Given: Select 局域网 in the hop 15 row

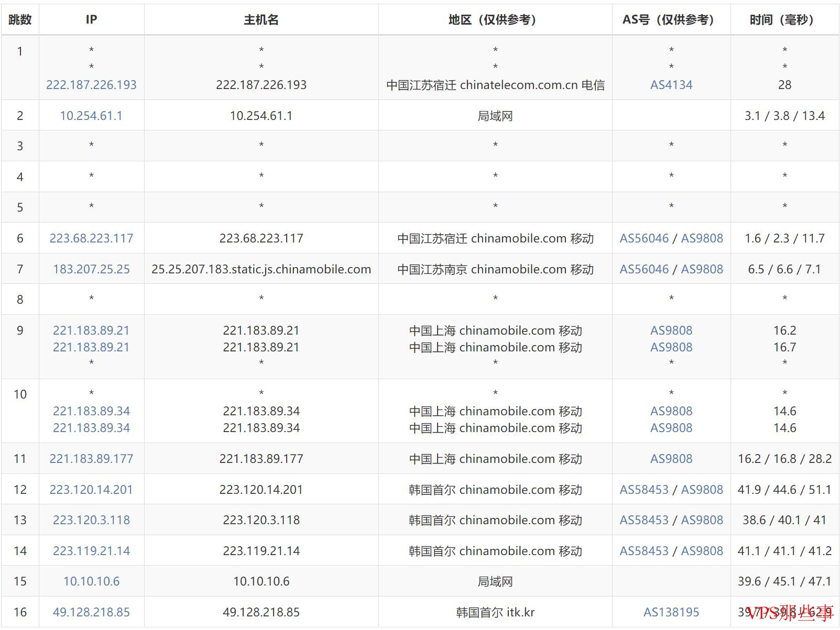Looking at the screenshot, I should pos(495,581).
